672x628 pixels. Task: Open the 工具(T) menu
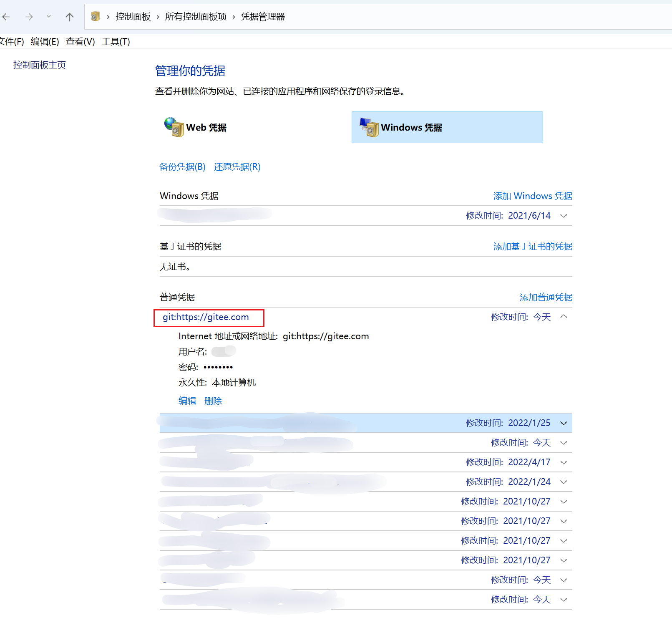pos(116,42)
